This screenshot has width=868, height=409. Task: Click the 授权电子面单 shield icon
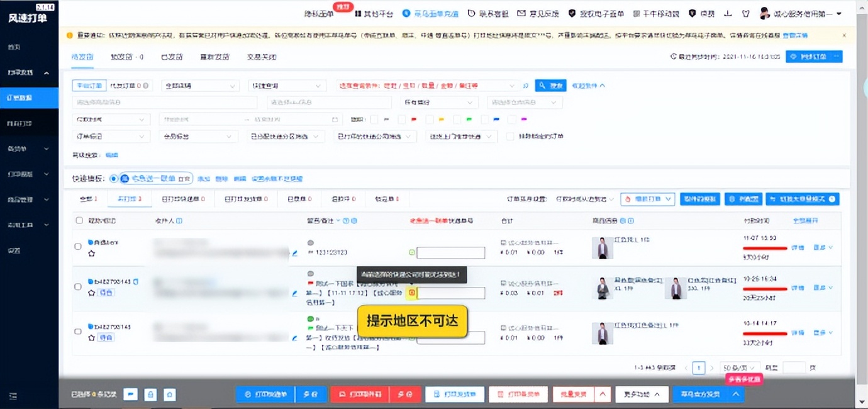[x=572, y=13]
